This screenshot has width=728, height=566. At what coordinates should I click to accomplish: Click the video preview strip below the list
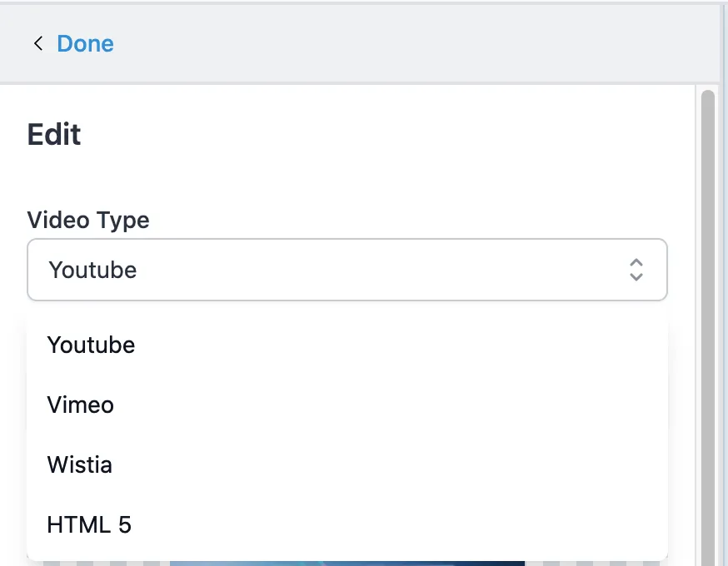tap(347, 564)
